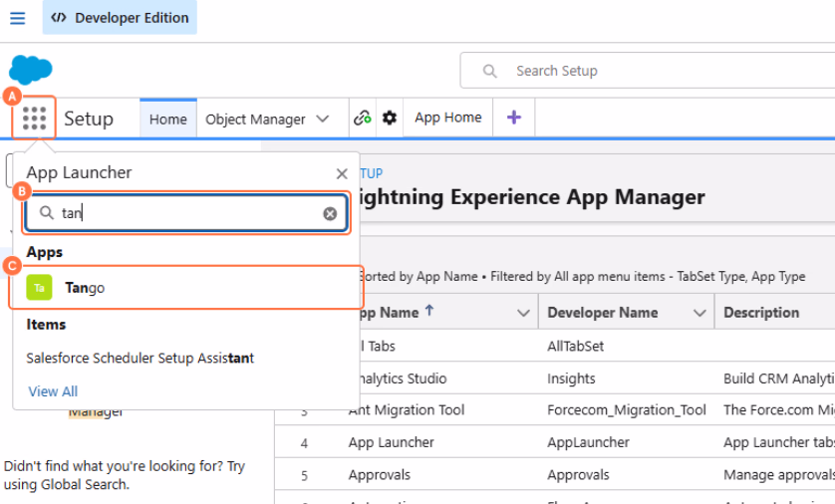835x504 pixels.
Task: Click the Description column header
Action: (x=761, y=313)
